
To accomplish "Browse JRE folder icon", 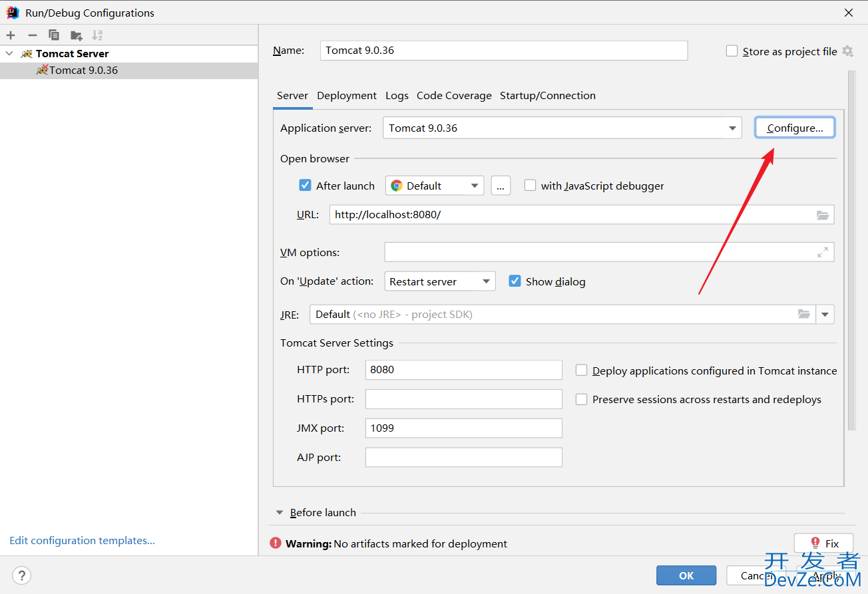I will (804, 314).
